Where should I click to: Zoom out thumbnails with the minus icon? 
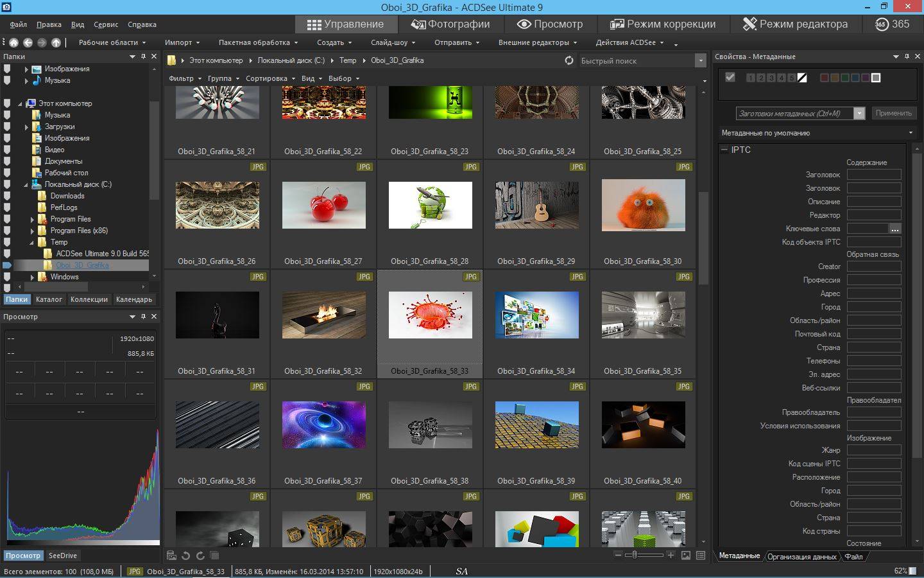(x=618, y=555)
